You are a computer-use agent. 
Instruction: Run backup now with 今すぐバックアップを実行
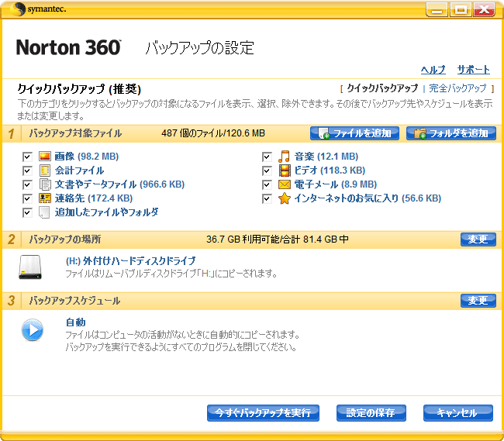[263, 413]
